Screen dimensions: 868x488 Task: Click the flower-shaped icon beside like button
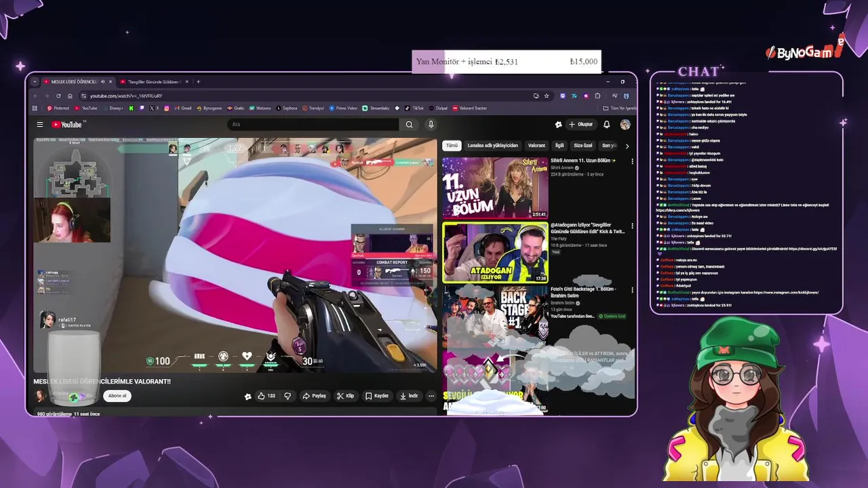point(248,396)
